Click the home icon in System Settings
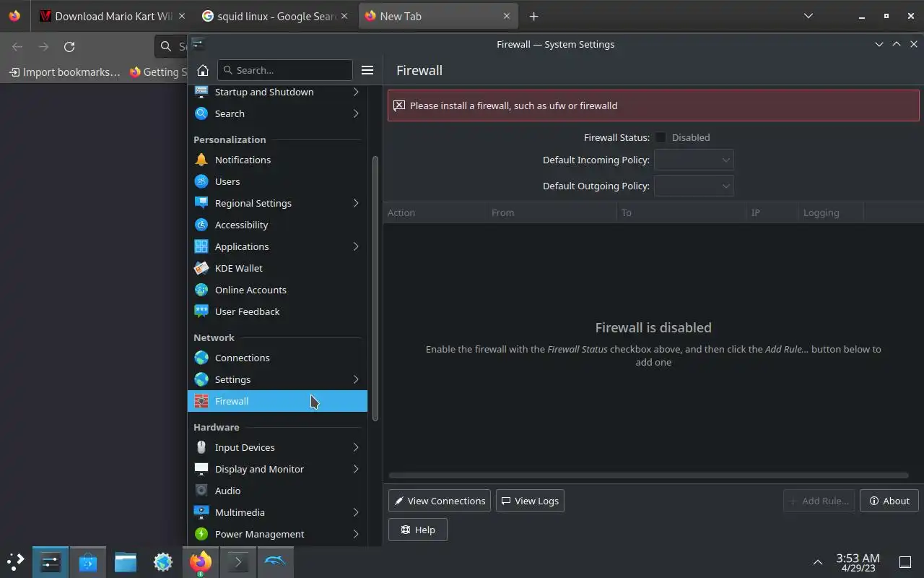 [x=202, y=70]
